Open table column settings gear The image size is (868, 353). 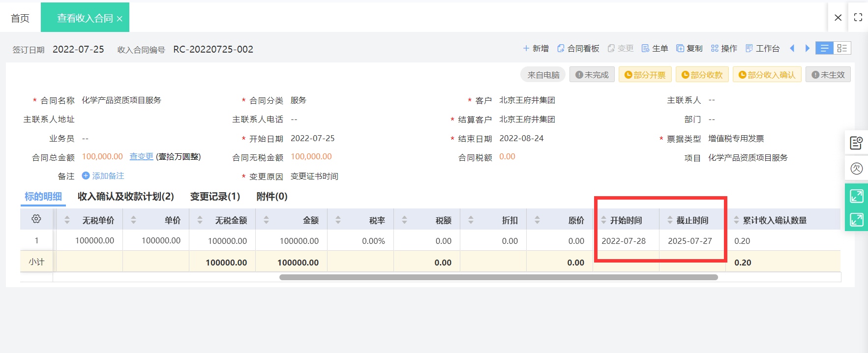click(36, 219)
